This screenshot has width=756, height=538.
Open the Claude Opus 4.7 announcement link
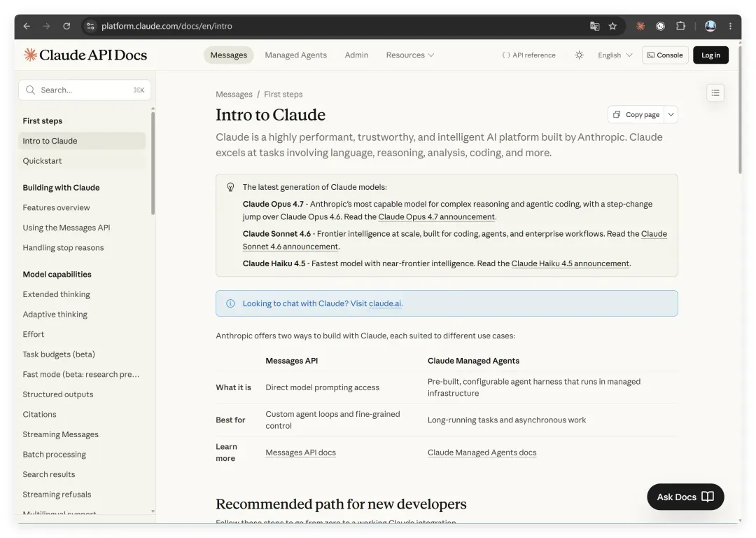(x=436, y=216)
